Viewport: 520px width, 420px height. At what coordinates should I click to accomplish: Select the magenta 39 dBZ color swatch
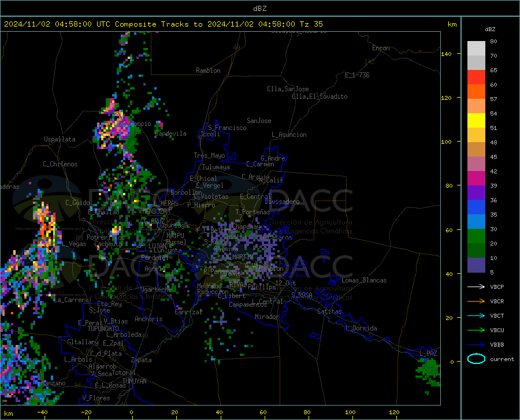(x=476, y=179)
